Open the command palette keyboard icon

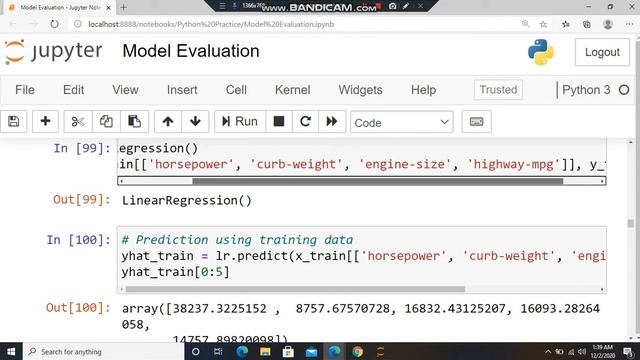pyautogui.click(x=476, y=122)
